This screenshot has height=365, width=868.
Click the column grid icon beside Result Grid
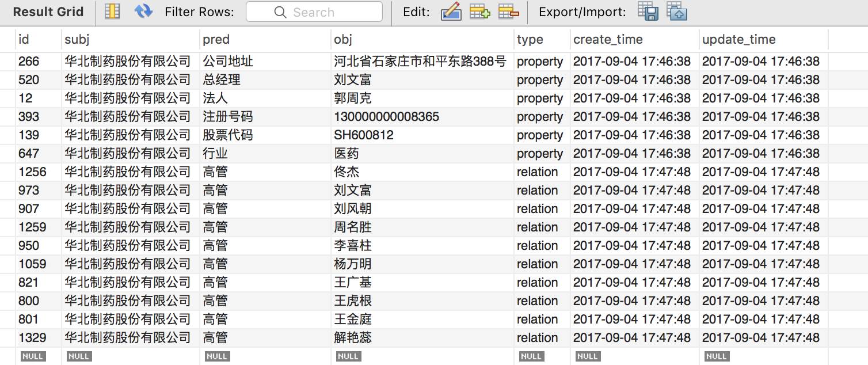[x=112, y=12]
